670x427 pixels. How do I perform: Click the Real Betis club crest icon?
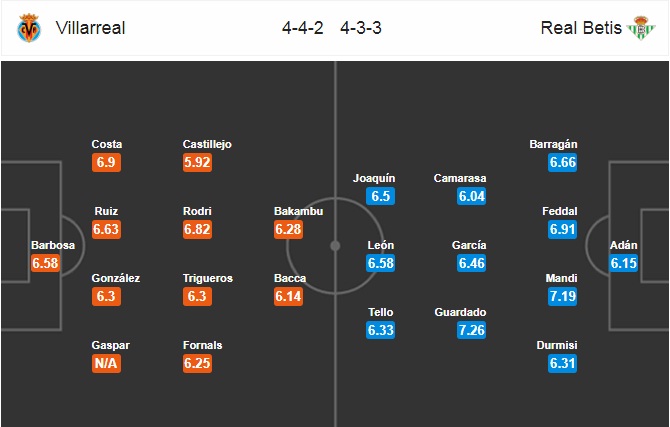(641, 28)
